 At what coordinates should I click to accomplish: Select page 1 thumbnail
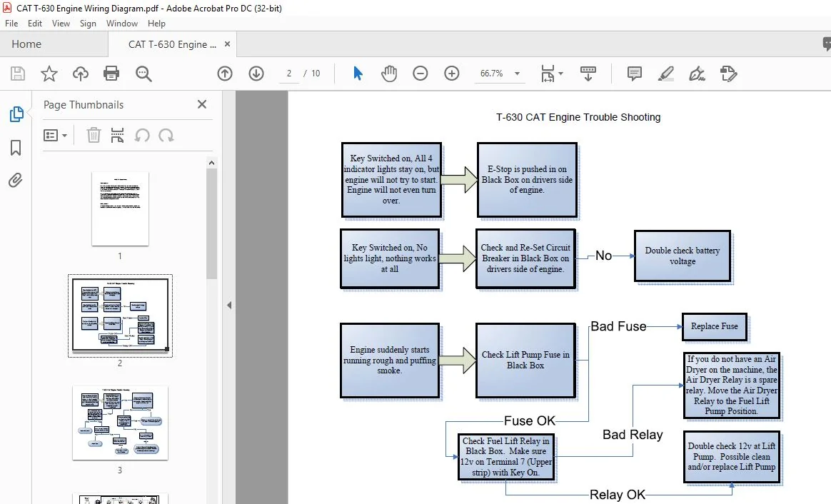click(x=121, y=208)
